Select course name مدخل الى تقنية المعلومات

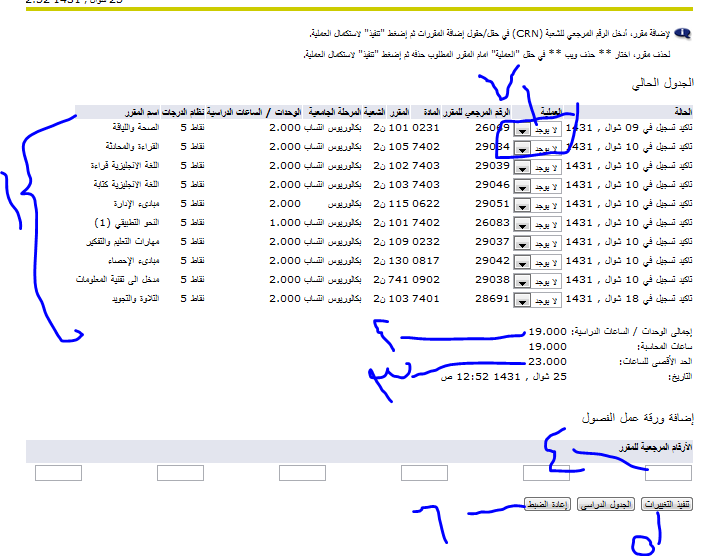118,280
